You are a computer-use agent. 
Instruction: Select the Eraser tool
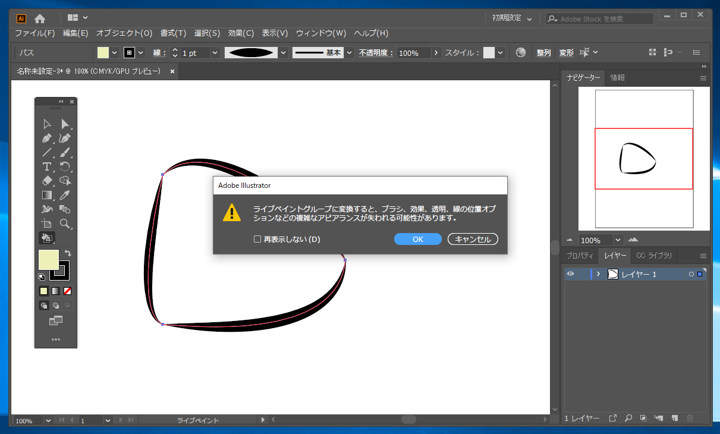pos(47,181)
